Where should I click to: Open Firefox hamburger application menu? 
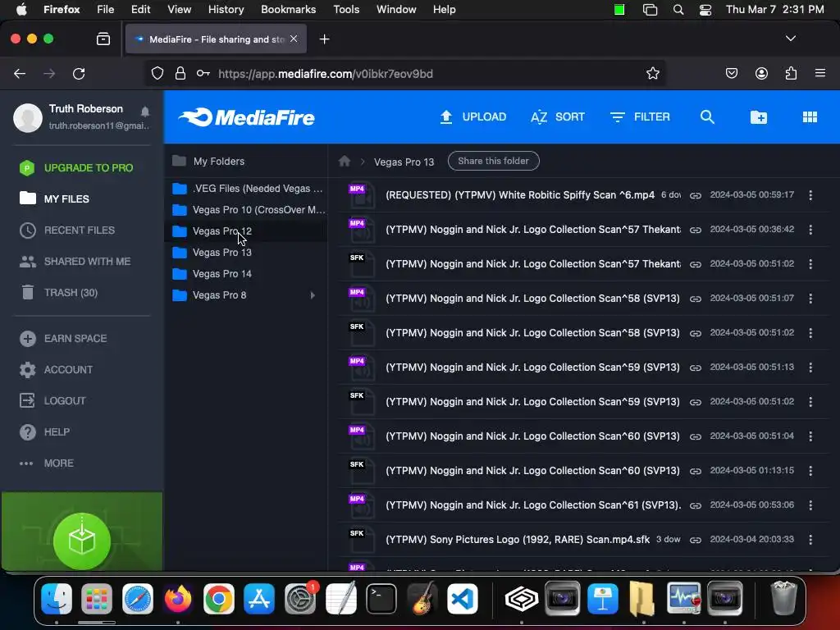(819, 73)
